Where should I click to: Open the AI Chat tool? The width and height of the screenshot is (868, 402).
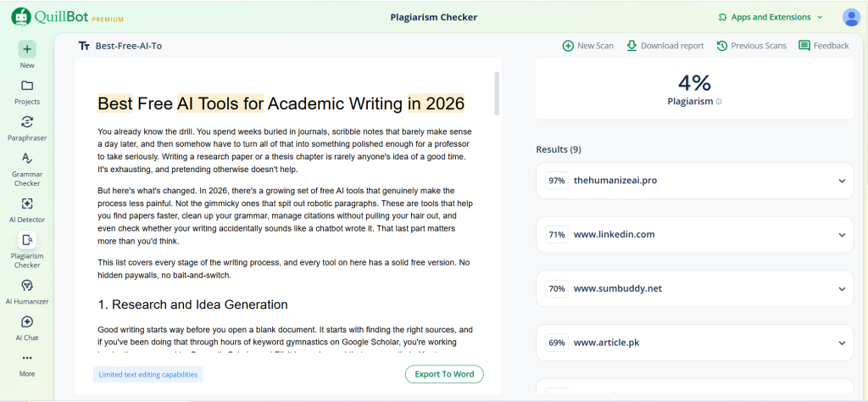27,322
